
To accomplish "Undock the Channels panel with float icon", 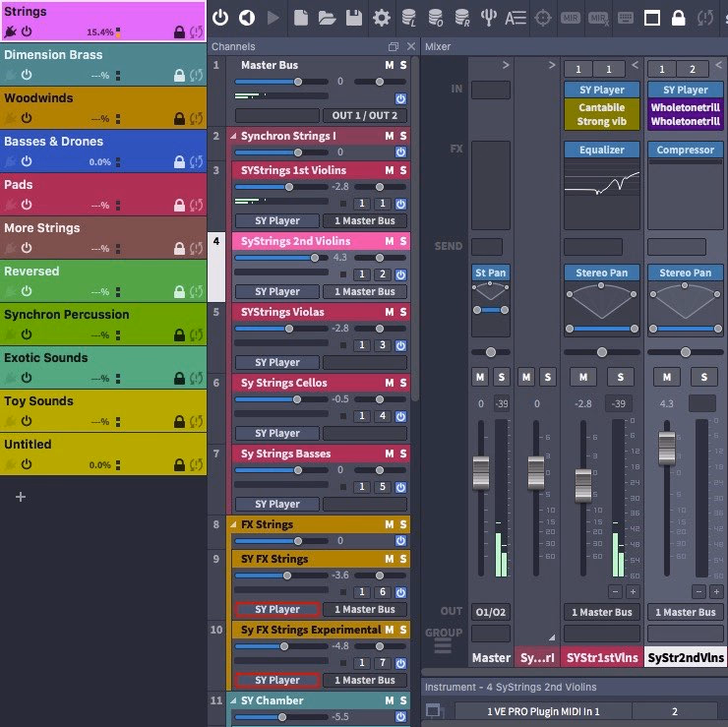I will [394, 46].
